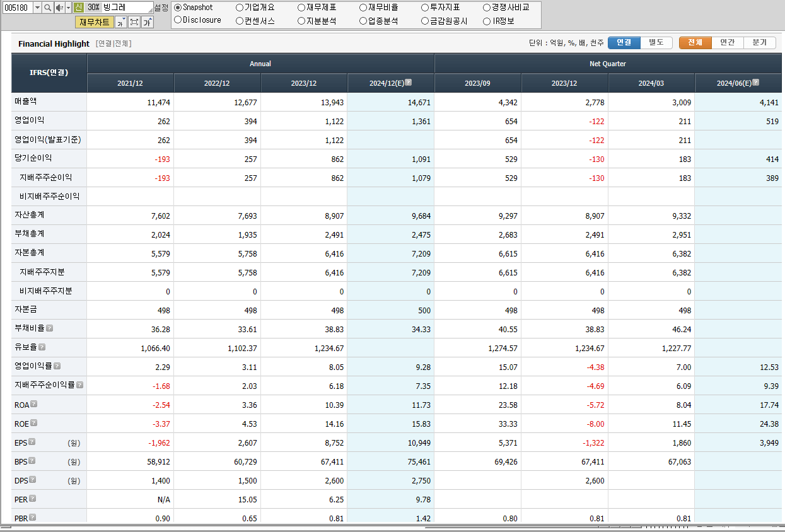Viewport: 785px width, 532px height.
Task: Click help icon next to ROE
Action: click(x=33, y=422)
